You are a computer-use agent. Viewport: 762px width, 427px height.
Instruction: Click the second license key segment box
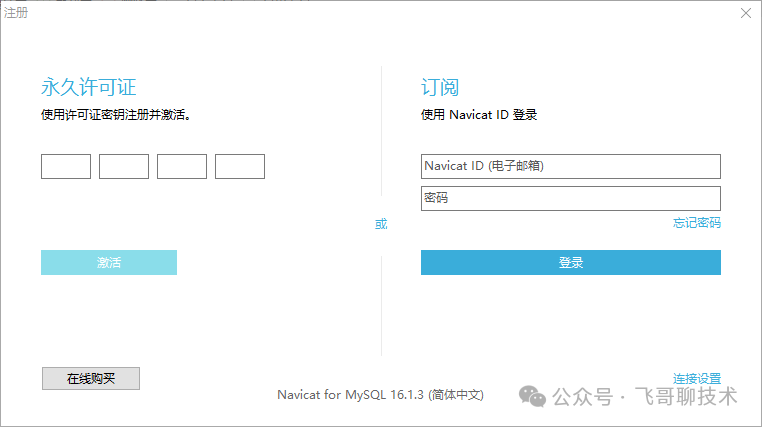pyautogui.click(x=124, y=167)
